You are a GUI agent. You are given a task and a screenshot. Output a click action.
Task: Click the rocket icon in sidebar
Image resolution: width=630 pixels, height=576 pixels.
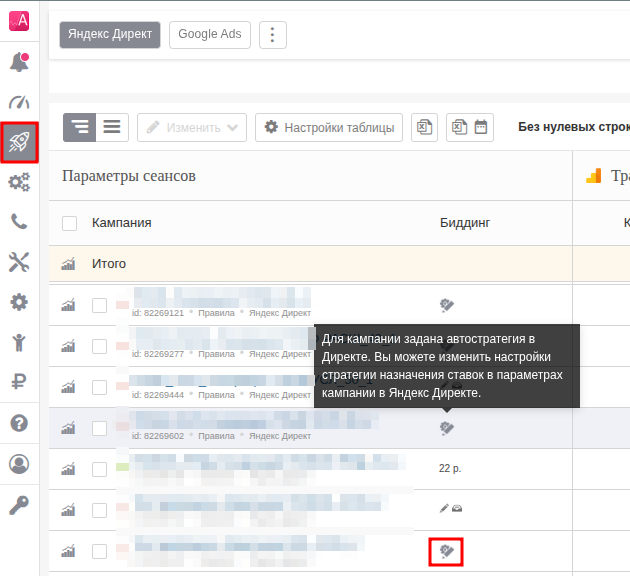[x=19, y=143]
